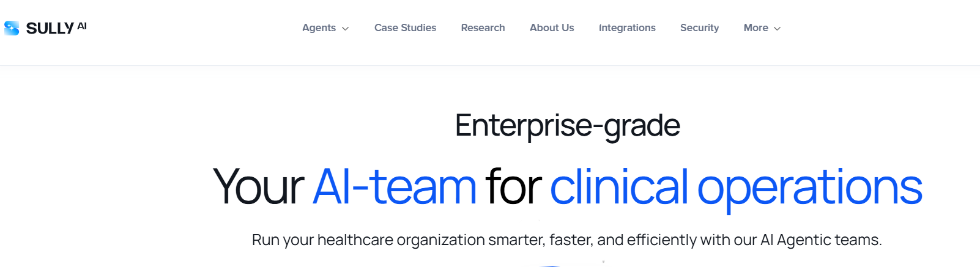Open the Research link
980x267 pixels.
point(483,28)
